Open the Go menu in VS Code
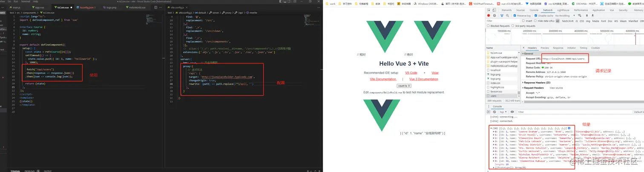Image resolution: width=644 pixels, height=172 pixels. click(9, 2)
